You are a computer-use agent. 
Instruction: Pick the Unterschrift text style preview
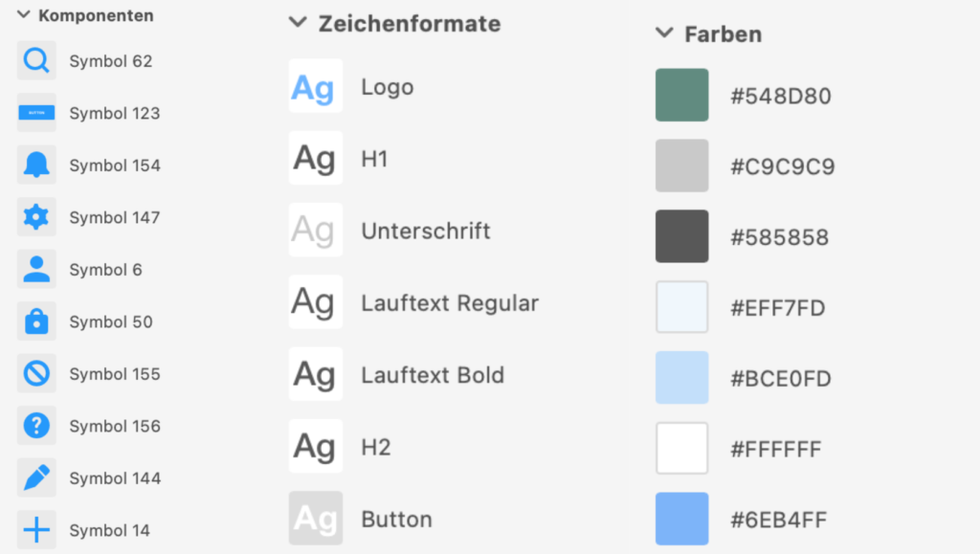pyautogui.click(x=316, y=231)
